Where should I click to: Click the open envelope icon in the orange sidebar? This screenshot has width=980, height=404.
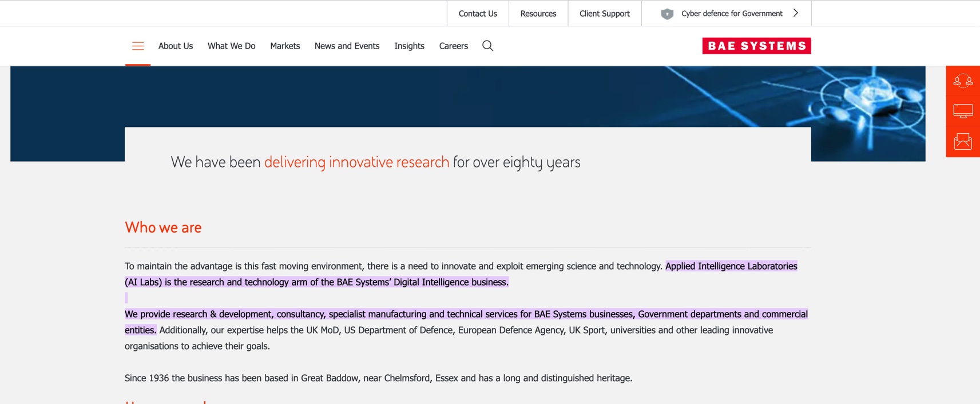coord(963,141)
